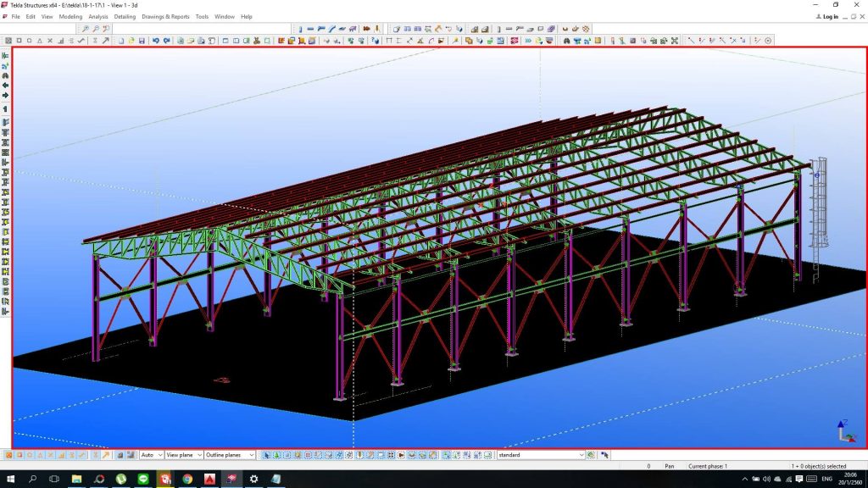
Task: Click the Log in button
Action: tap(830, 16)
